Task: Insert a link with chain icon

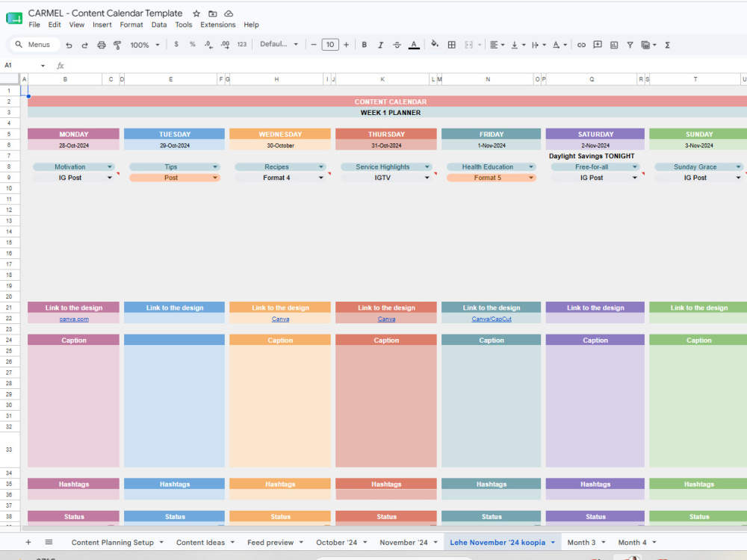Action: coord(581,45)
